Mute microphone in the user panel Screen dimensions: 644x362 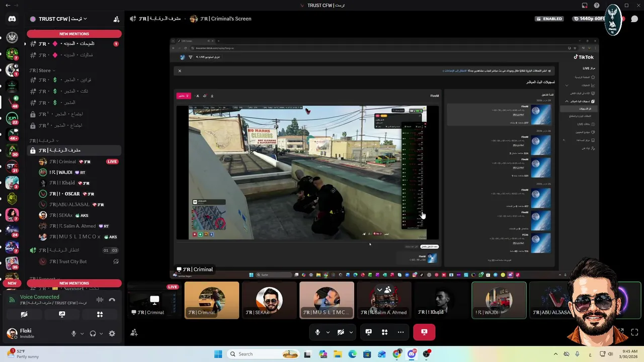pyautogui.click(x=74, y=333)
